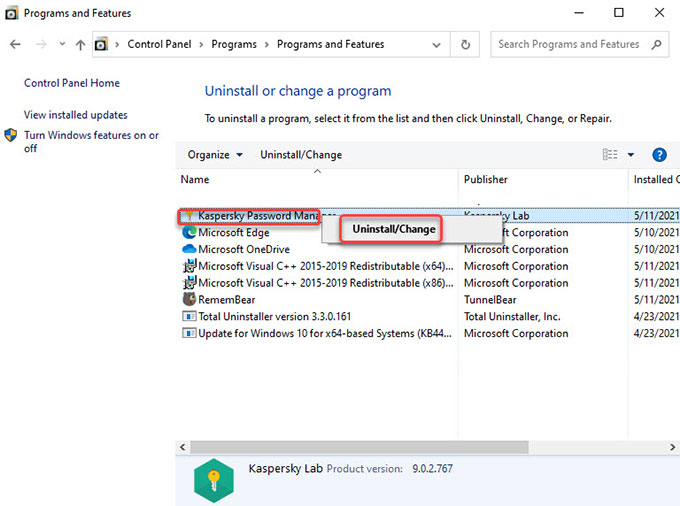Open Turn Windows features on or off
Viewport: 680px width, 506px height.
point(91,141)
